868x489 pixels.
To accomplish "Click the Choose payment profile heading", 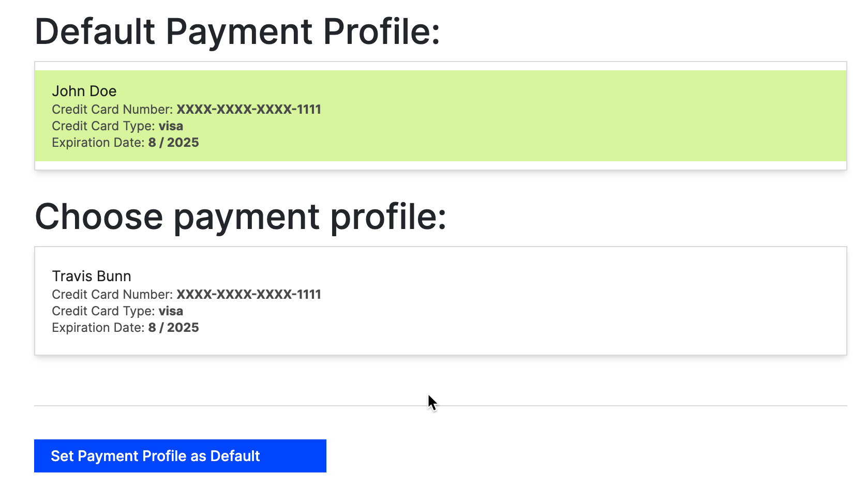I will (241, 217).
